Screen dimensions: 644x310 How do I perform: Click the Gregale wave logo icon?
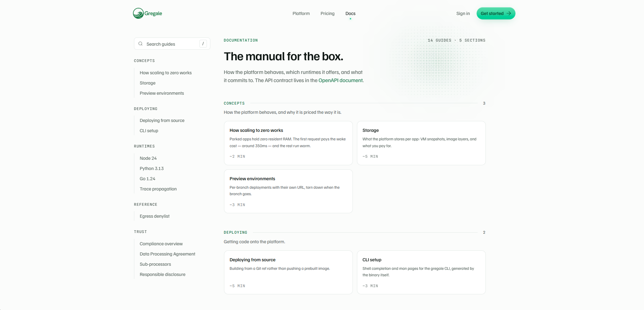pyautogui.click(x=138, y=13)
